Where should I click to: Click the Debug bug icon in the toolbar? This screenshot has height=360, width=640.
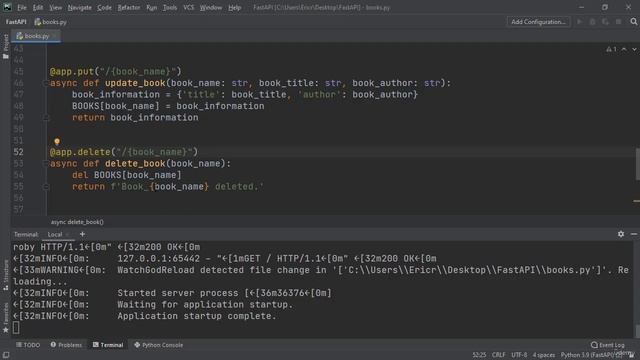[593, 22]
